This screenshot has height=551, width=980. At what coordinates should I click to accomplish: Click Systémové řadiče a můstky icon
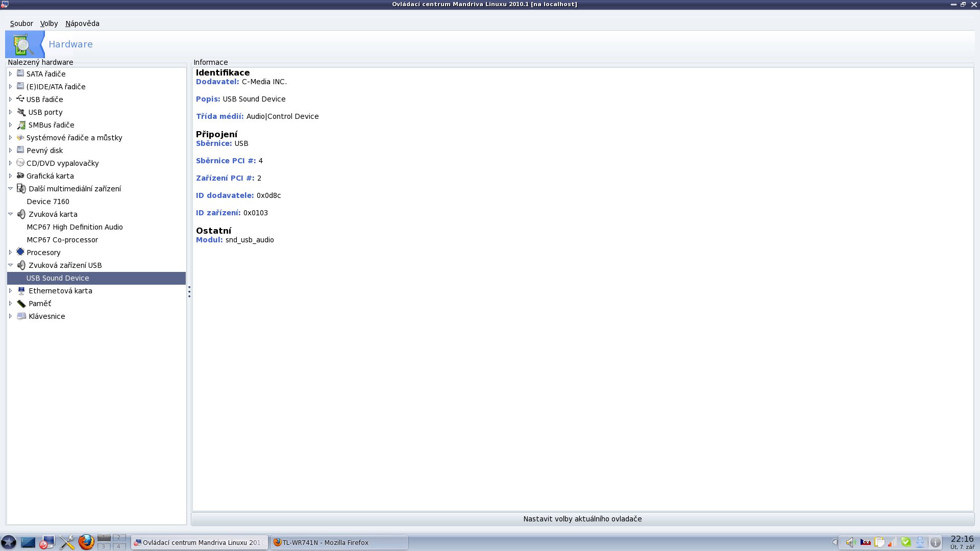coord(20,137)
